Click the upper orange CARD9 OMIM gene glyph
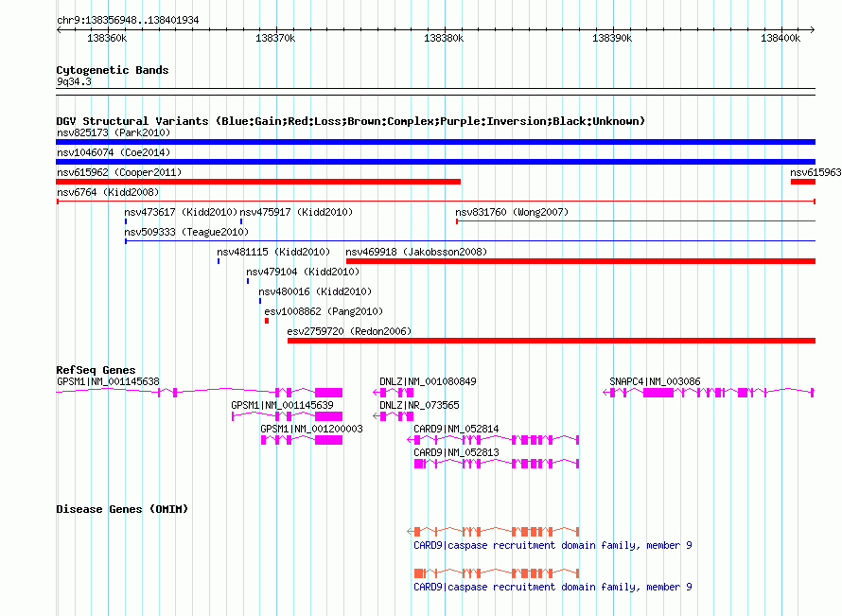 [493, 532]
